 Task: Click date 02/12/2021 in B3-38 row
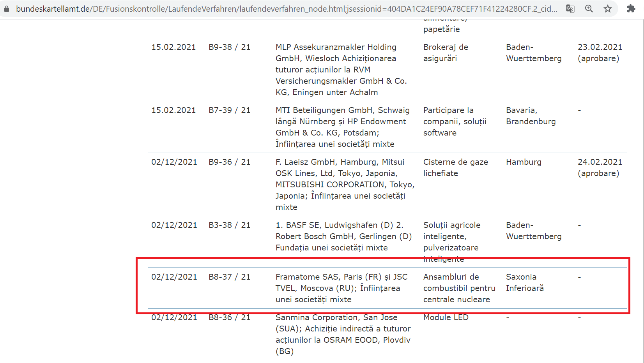174,225
